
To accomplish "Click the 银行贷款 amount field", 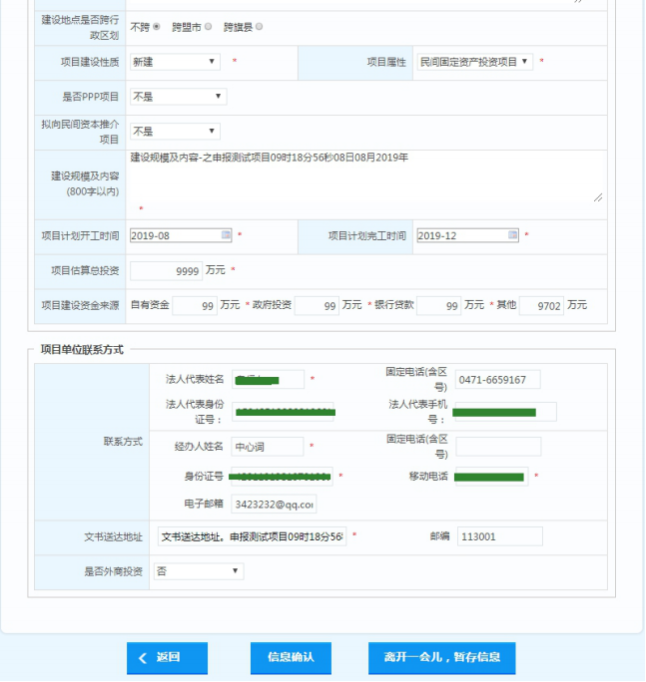I will [439, 305].
